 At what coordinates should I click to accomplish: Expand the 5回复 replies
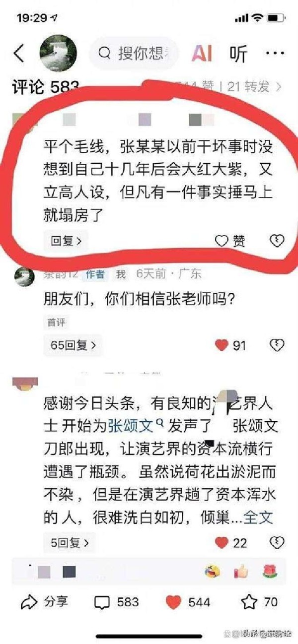point(70,543)
